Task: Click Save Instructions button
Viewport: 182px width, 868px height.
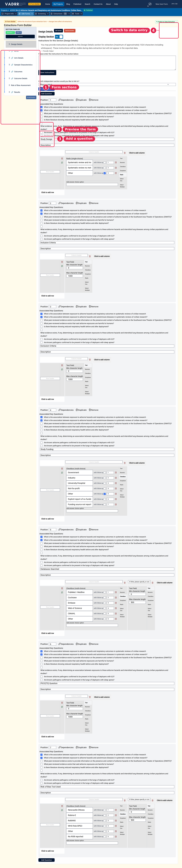Action: tap(47, 72)
